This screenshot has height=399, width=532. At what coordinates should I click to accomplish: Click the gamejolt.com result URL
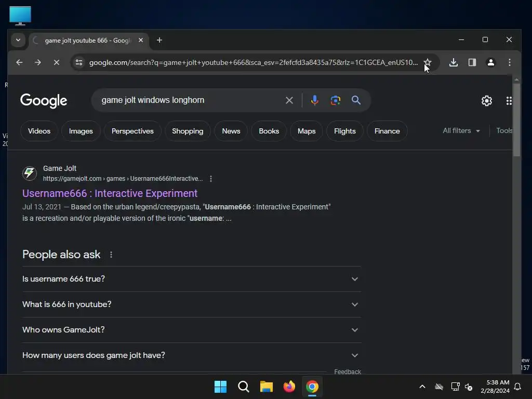pos(123,179)
